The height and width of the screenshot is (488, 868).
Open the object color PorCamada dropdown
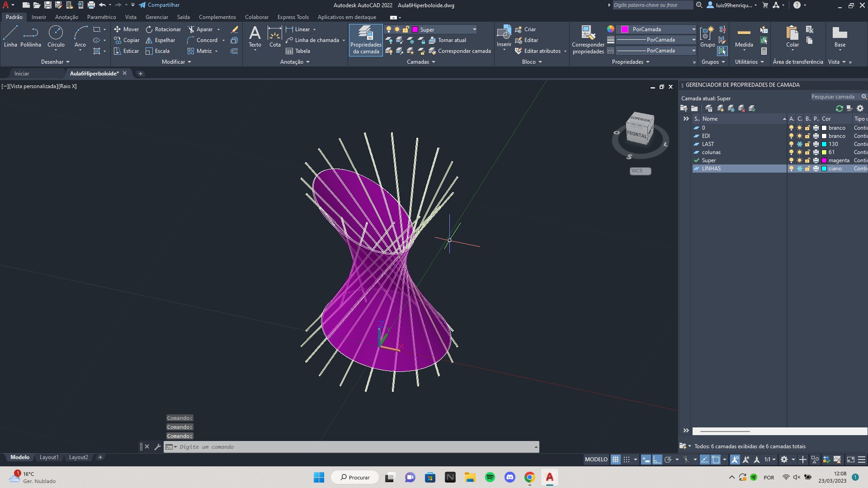point(657,29)
